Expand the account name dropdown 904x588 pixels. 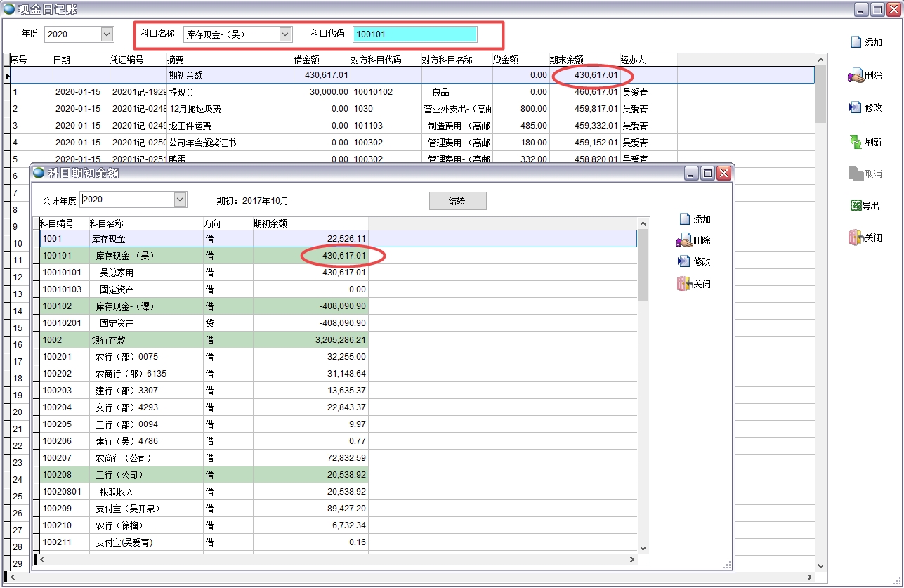[285, 34]
